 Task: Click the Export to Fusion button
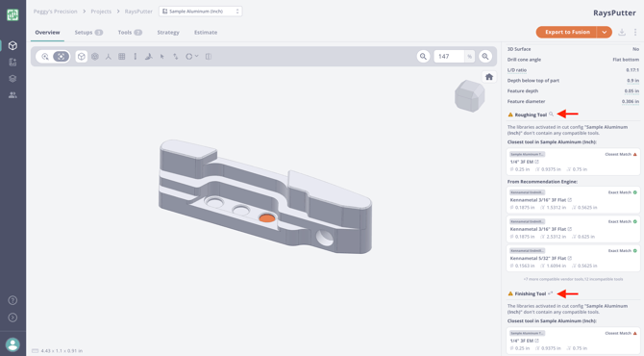(x=567, y=32)
